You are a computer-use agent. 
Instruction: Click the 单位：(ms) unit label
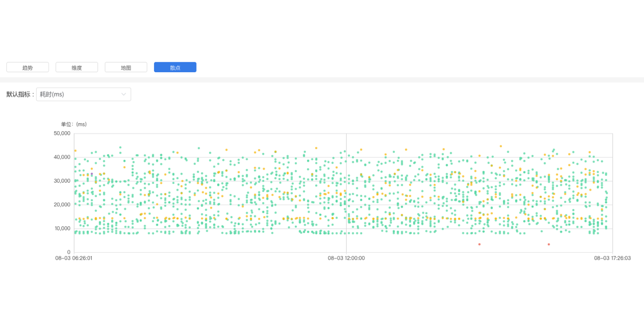[74, 124]
